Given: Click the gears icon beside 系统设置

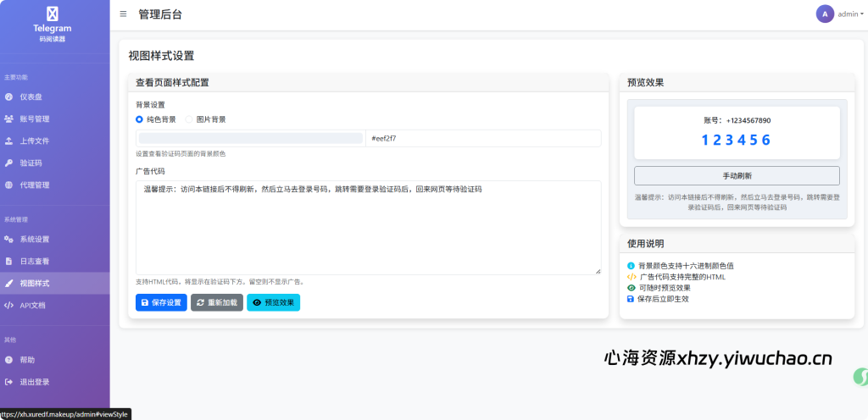Looking at the screenshot, I should pos(8,240).
